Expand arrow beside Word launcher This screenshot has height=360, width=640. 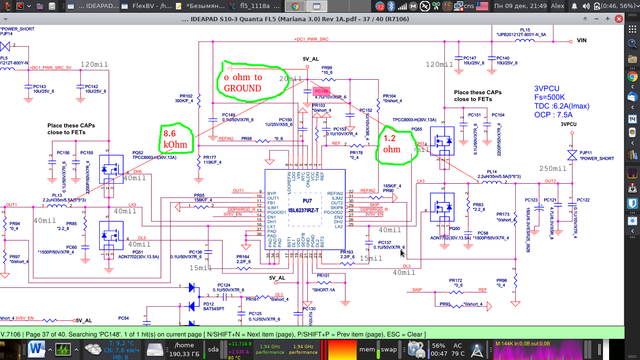50,350
